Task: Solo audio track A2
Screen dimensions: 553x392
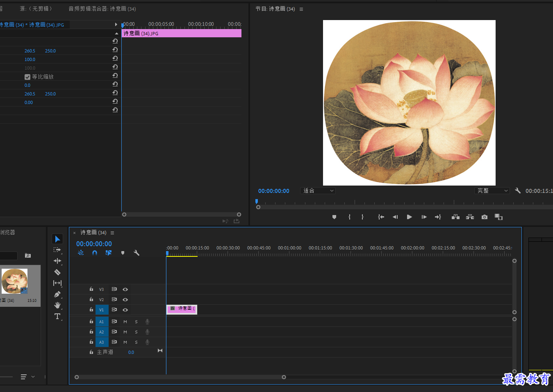Action: click(136, 332)
